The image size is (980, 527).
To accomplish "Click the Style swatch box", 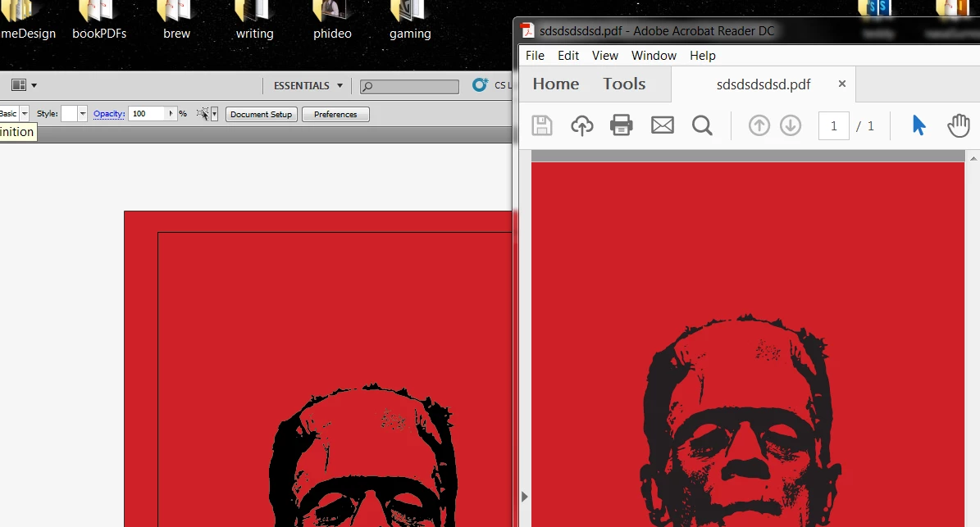I will coord(69,114).
